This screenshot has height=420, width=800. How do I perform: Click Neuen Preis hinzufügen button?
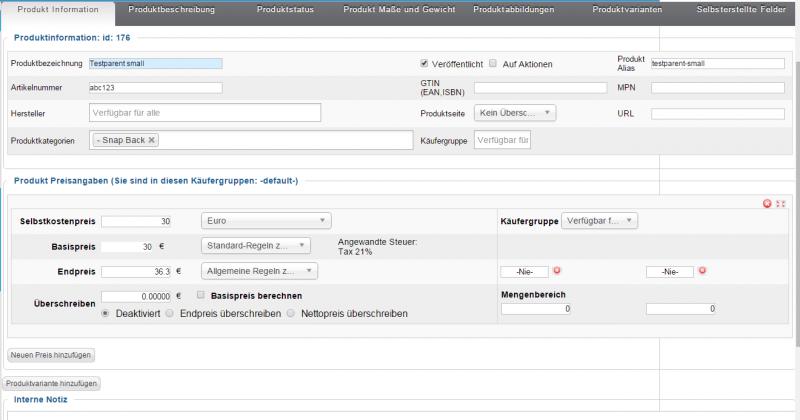[x=50, y=355]
